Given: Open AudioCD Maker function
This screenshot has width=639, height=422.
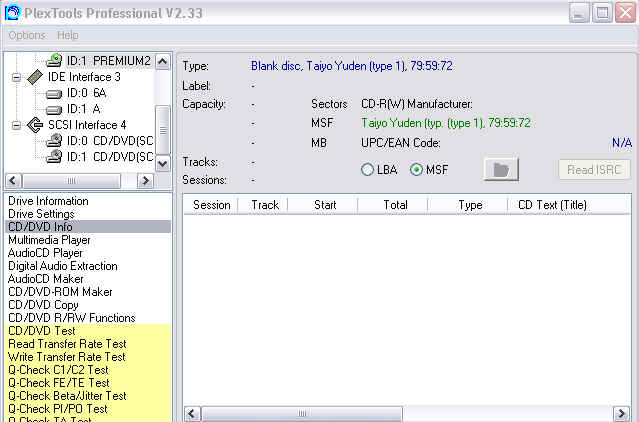Looking at the screenshot, I should (x=88, y=279).
